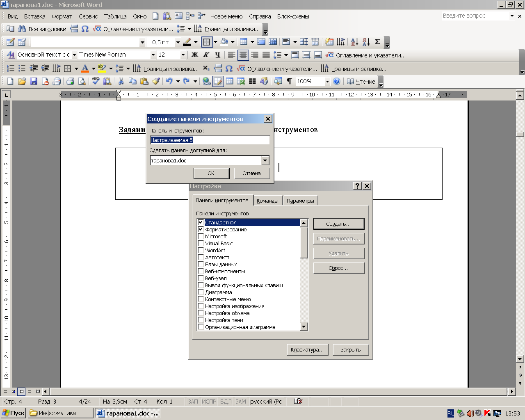The width and height of the screenshot is (525, 420).
Task: Check the WordArt toolbar checkbox
Action: tap(201, 250)
